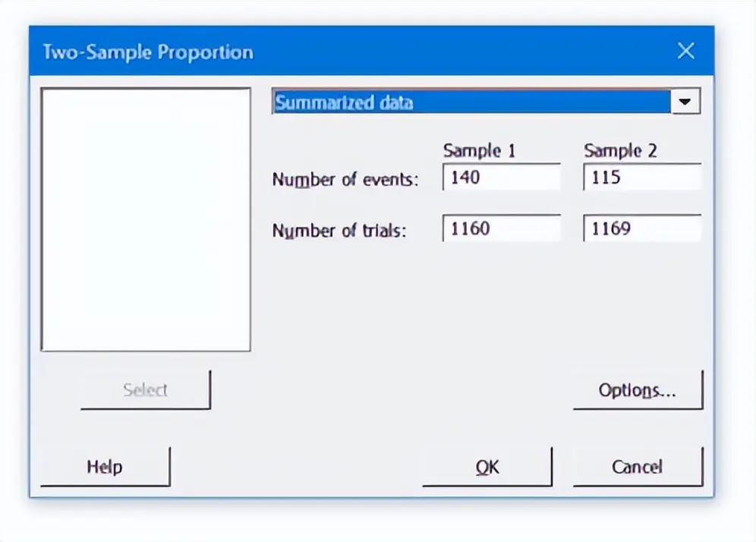Click inside the empty variable list box

tap(146, 219)
